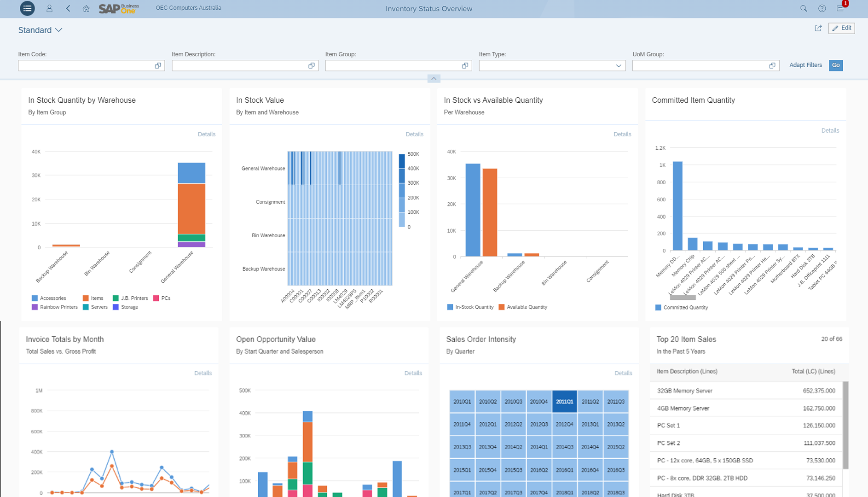Go back using the back arrow

tap(68, 8)
